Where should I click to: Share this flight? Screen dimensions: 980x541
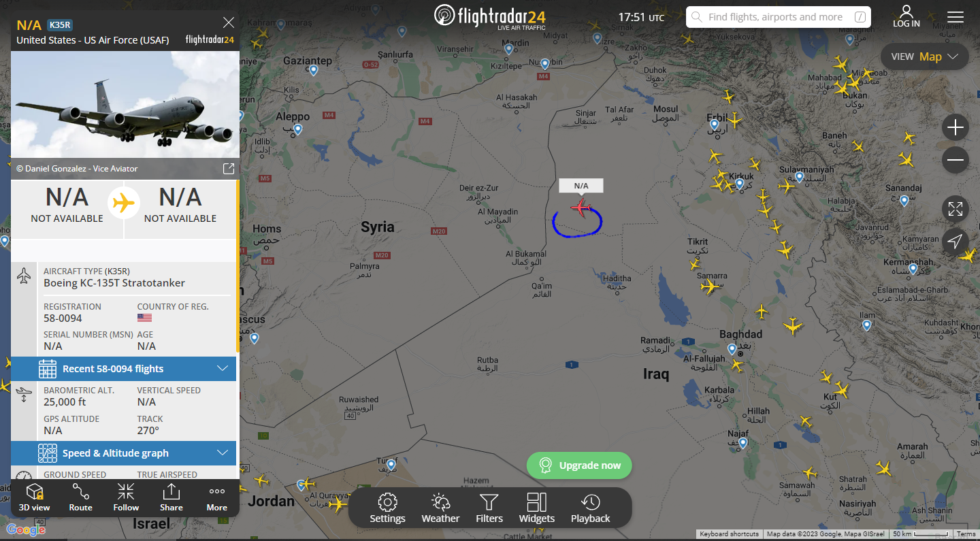(171, 498)
